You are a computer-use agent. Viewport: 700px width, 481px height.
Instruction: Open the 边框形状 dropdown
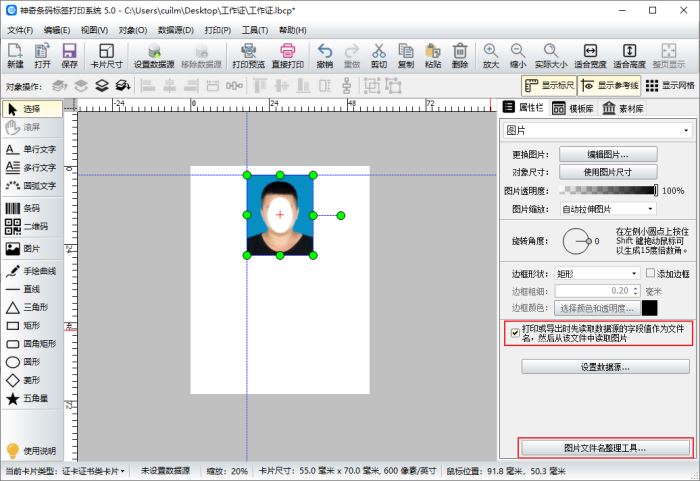597,273
